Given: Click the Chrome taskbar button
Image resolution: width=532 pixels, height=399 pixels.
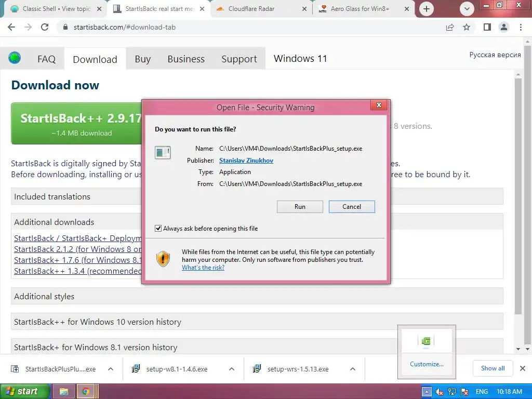Looking at the screenshot, I should tap(86, 392).
